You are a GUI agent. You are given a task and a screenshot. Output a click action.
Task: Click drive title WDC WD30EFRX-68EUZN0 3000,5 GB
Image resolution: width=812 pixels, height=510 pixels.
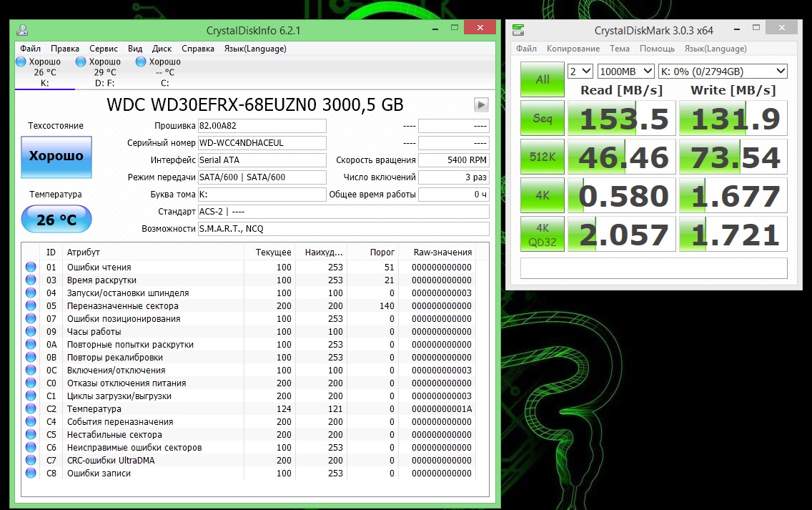click(x=254, y=104)
